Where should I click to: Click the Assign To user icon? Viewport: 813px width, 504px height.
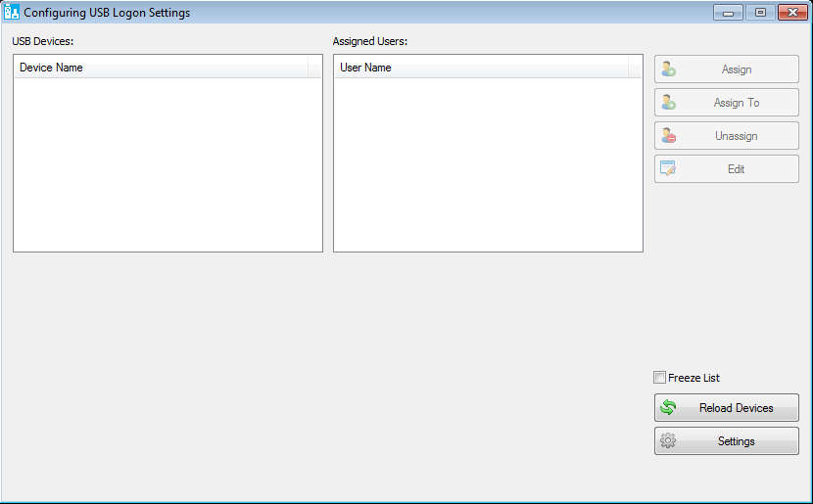pos(668,103)
